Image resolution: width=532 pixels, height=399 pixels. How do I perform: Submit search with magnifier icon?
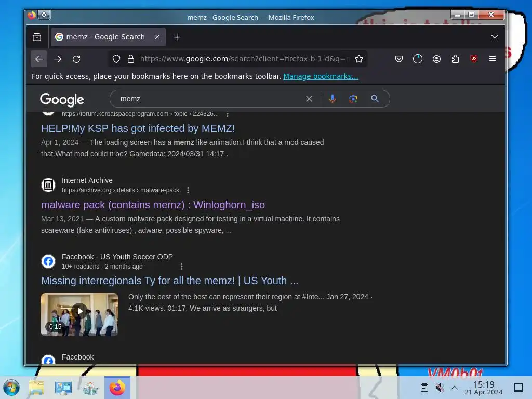pyautogui.click(x=375, y=99)
